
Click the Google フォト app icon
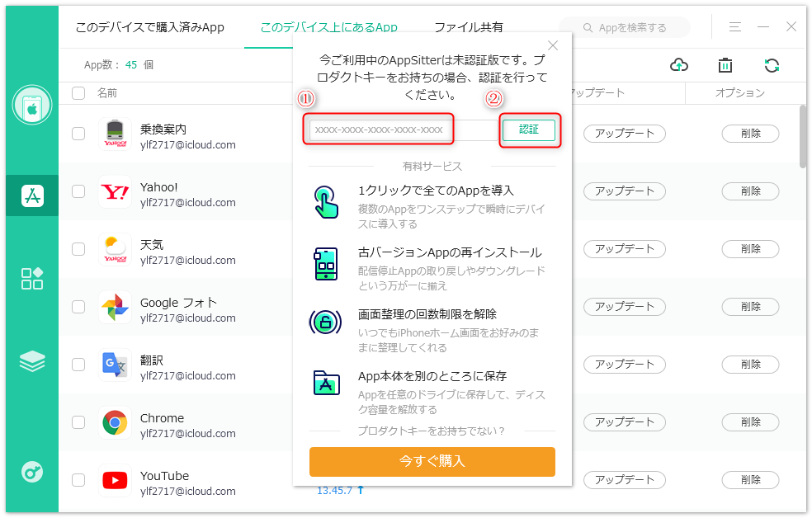pos(115,307)
